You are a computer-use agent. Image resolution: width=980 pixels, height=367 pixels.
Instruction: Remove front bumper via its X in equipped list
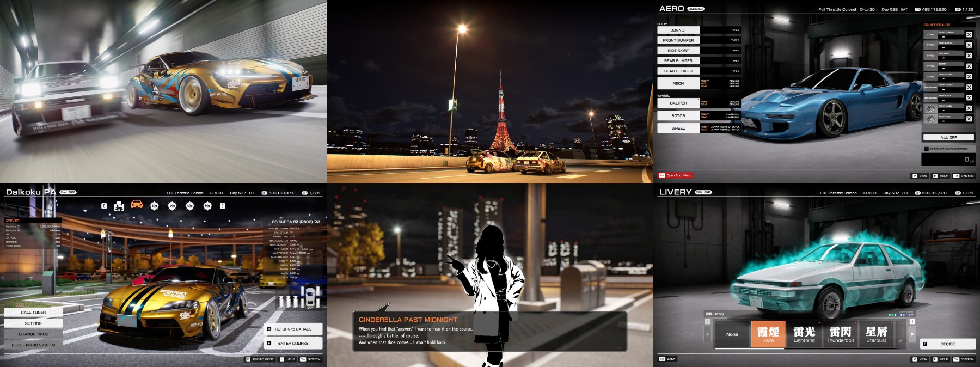(x=969, y=34)
